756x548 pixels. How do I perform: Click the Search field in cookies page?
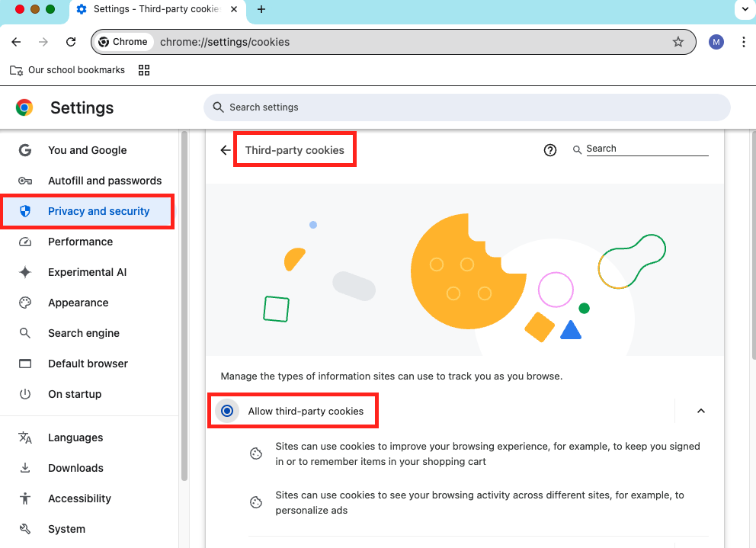647,149
